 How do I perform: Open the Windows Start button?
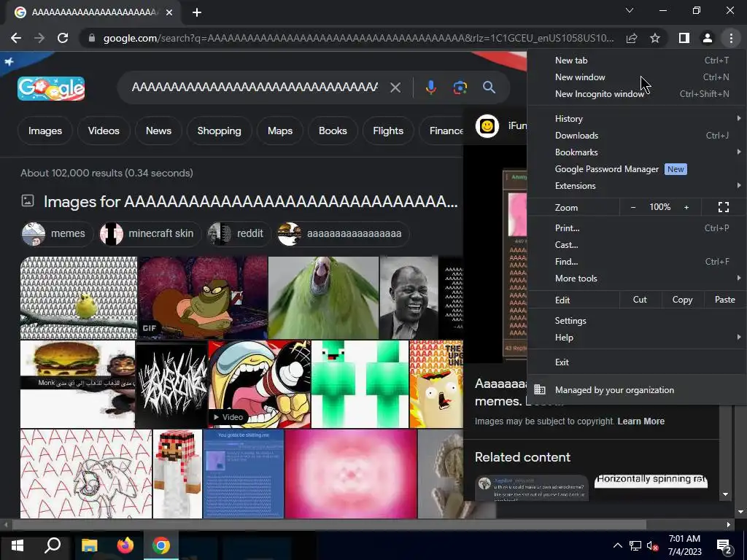[x=18, y=545]
